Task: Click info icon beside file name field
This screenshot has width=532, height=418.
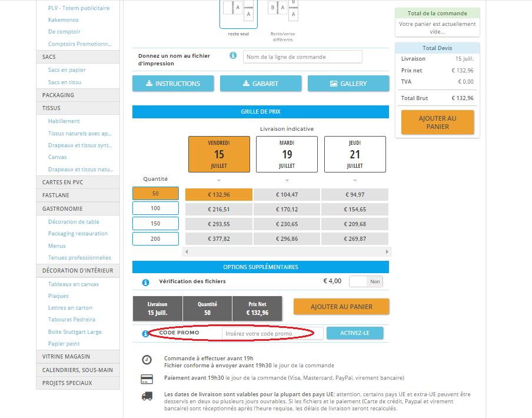Action: coord(233,55)
